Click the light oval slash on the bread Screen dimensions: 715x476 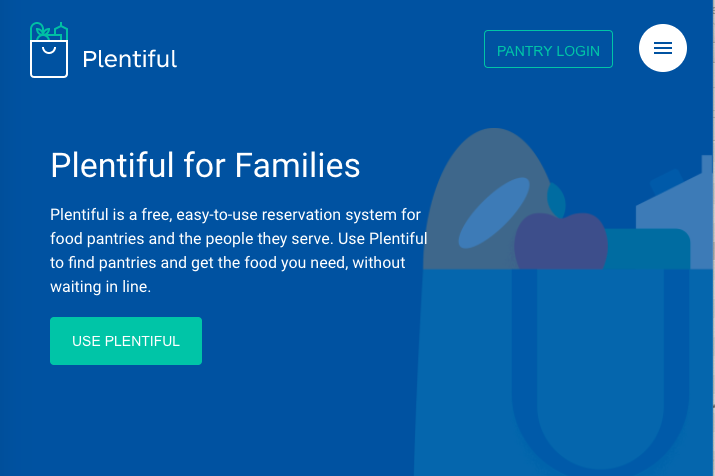[x=494, y=212]
